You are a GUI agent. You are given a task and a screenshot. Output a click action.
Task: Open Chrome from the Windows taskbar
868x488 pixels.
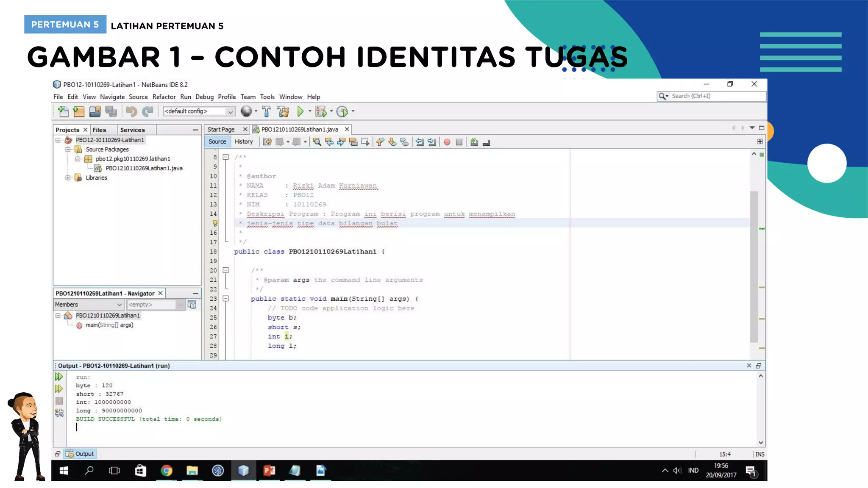167,471
